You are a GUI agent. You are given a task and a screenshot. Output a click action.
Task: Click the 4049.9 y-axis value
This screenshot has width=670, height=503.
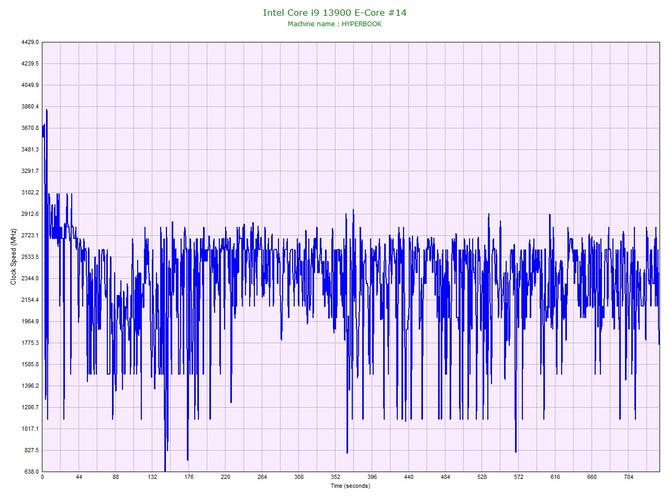coord(30,85)
